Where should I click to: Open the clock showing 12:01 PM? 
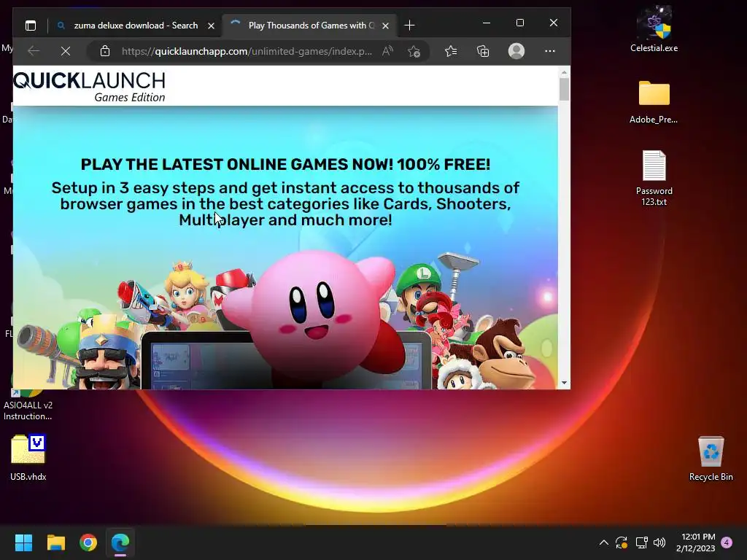coord(695,542)
